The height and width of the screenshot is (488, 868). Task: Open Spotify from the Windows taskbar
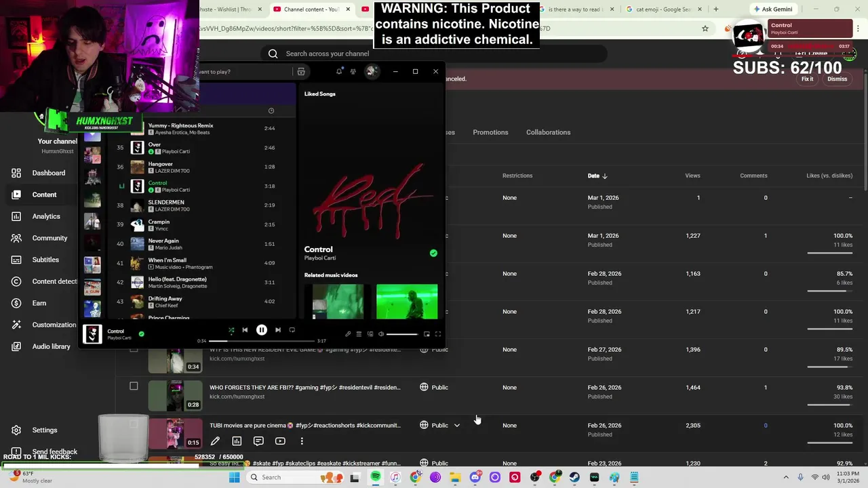click(375, 477)
